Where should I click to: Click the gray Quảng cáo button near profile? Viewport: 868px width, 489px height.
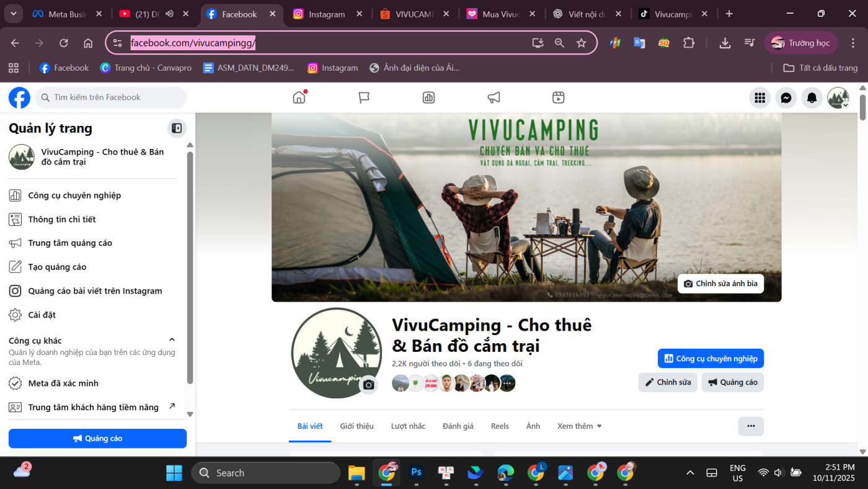pyautogui.click(x=733, y=382)
